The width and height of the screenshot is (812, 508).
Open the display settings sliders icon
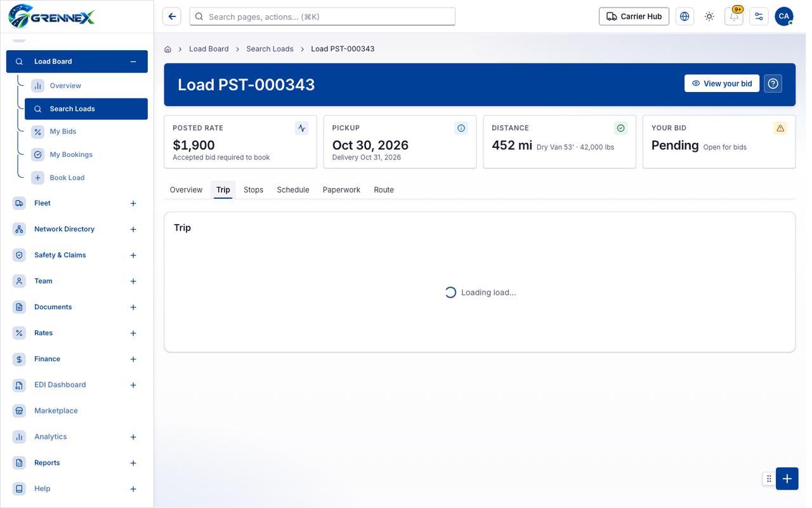click(x=759, y=17)
